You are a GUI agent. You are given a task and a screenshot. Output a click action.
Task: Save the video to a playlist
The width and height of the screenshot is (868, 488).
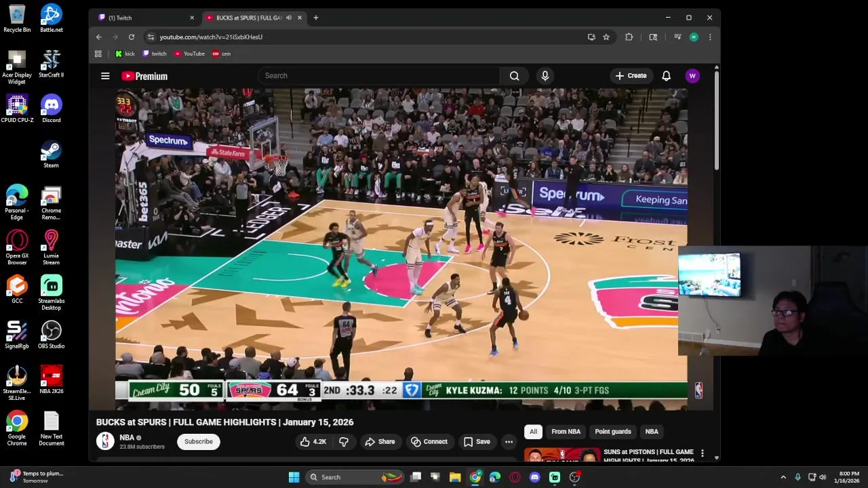click(477, 442)
